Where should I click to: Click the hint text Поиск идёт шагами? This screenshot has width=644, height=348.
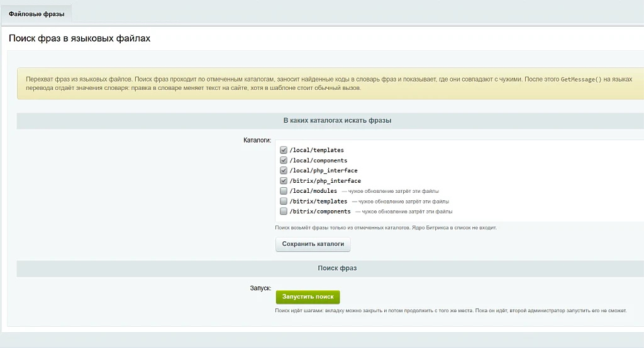450,311
